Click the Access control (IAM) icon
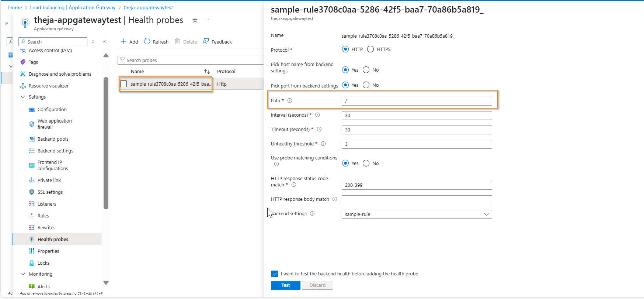Viewport: 644px width, 299px height. pos(23,51)
